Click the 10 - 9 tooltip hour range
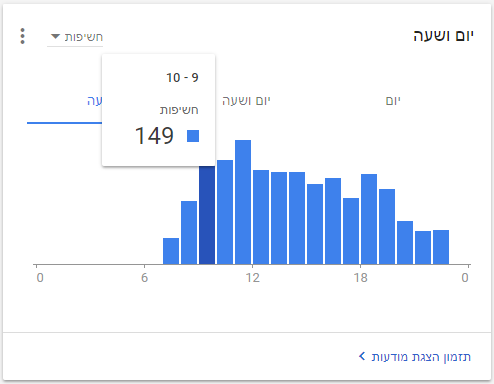 [x=182, y=78]
